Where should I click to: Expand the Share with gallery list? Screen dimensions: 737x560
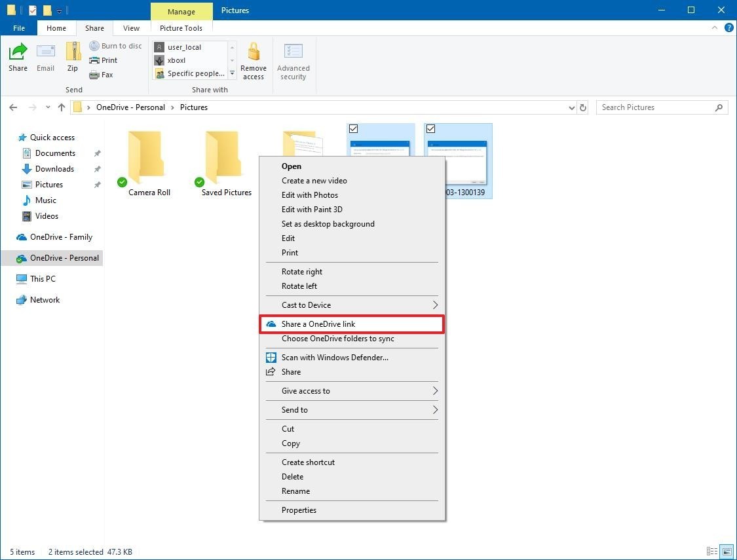232,73
